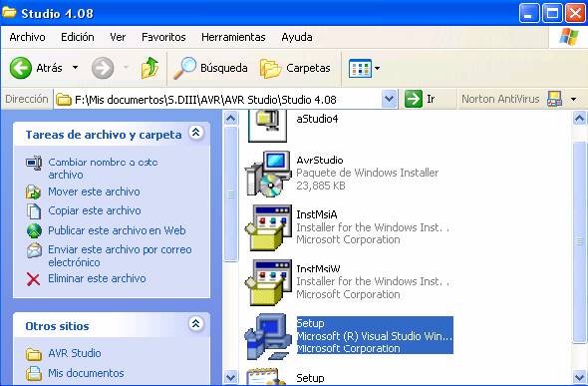The image size is (588, 386).
Task: Click the Windows flag logo
Action: point(569,37)
